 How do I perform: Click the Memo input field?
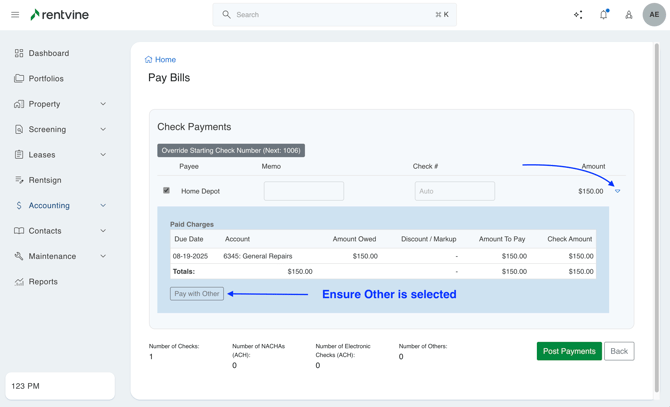click(303, 191)
